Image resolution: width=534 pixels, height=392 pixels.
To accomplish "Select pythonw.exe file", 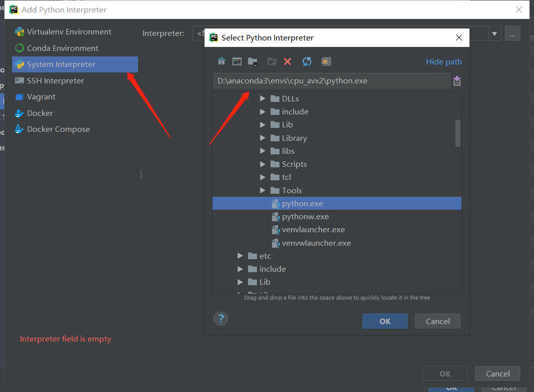I will pyautogui.click(x=337, y=217).
